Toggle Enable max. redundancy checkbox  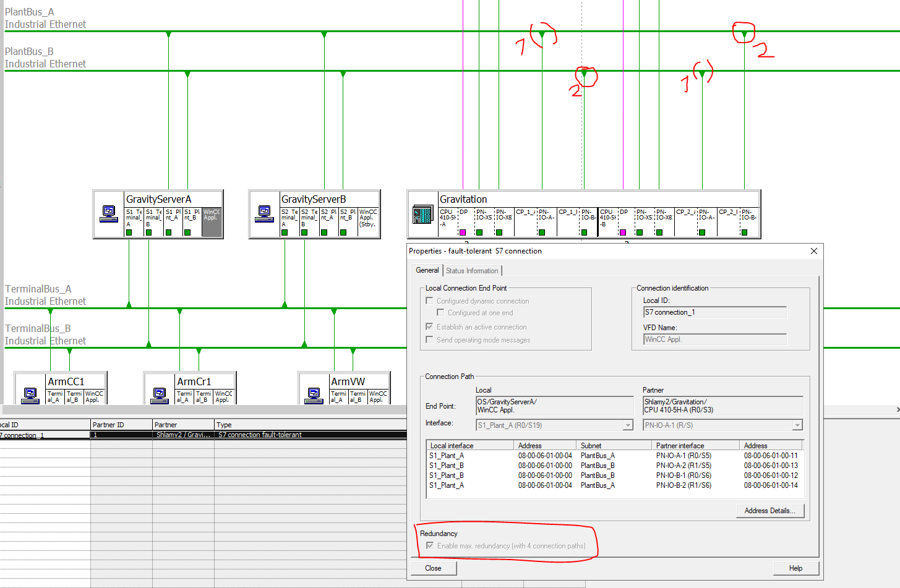point(430,546)
